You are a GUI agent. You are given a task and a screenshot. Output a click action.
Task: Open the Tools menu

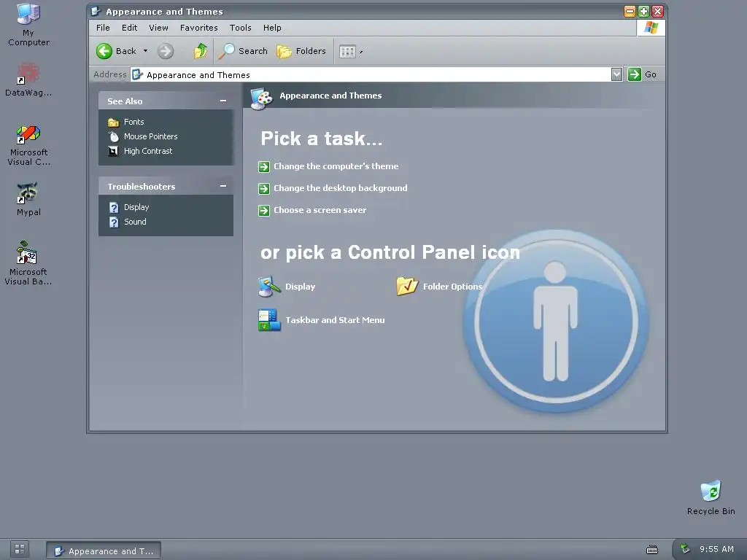pyautogui.click(x=241, y=28)
